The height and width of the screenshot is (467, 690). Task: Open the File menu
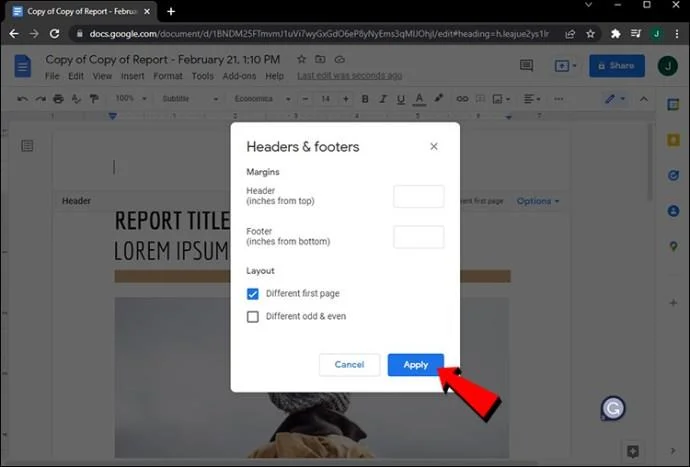coord(52,76)
